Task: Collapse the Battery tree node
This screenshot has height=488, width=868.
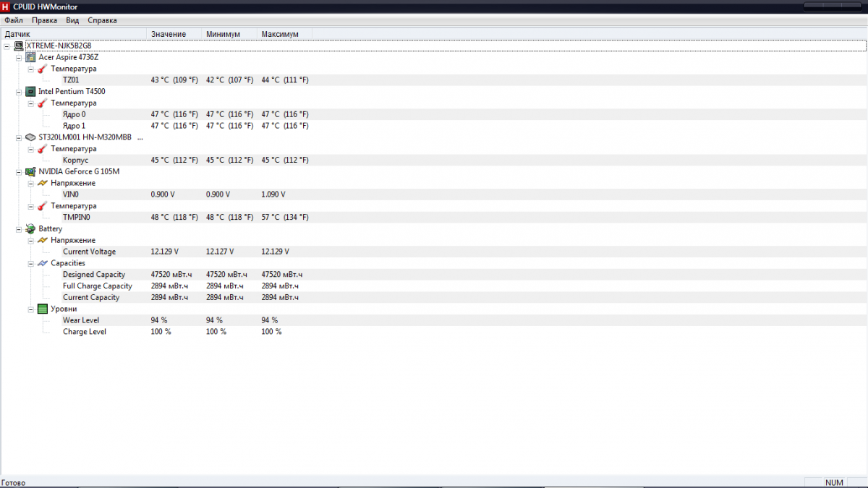Action: pos(19,229)
